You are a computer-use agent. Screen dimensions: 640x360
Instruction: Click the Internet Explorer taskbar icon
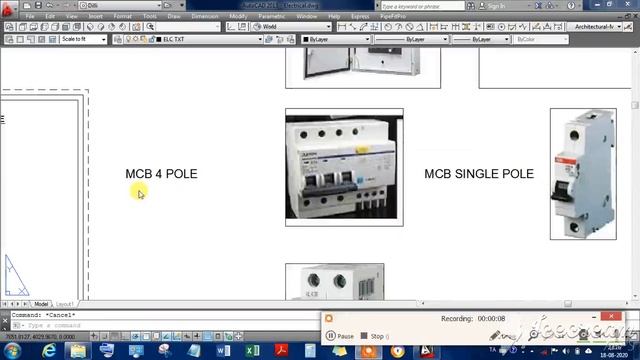[49, 351]
